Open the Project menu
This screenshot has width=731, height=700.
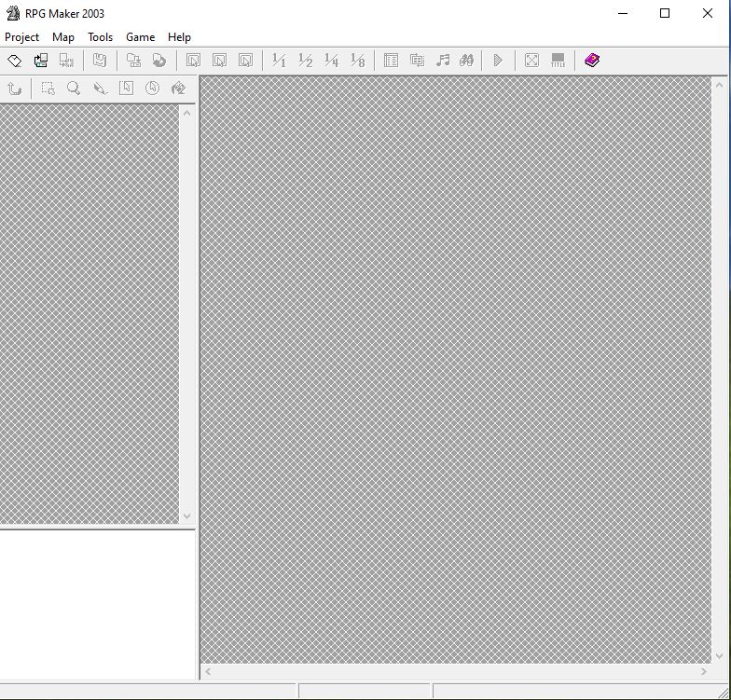(x=22, y=37)
